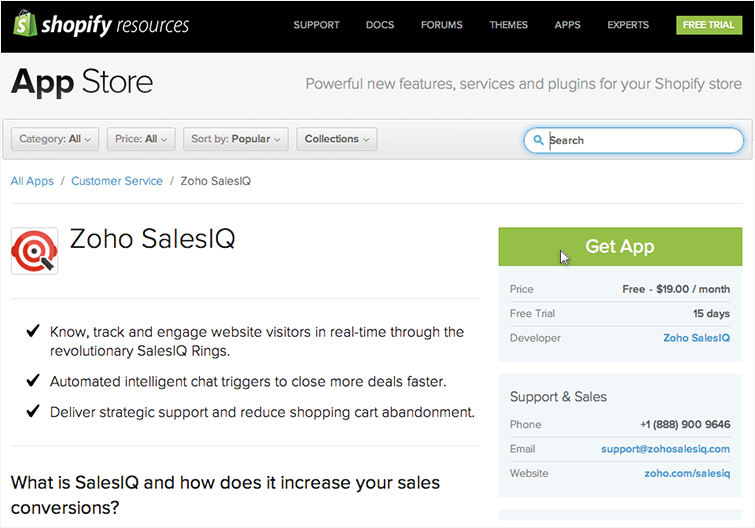Focus the Search input field
Screen dimensions: 755x528
point(645,141)
